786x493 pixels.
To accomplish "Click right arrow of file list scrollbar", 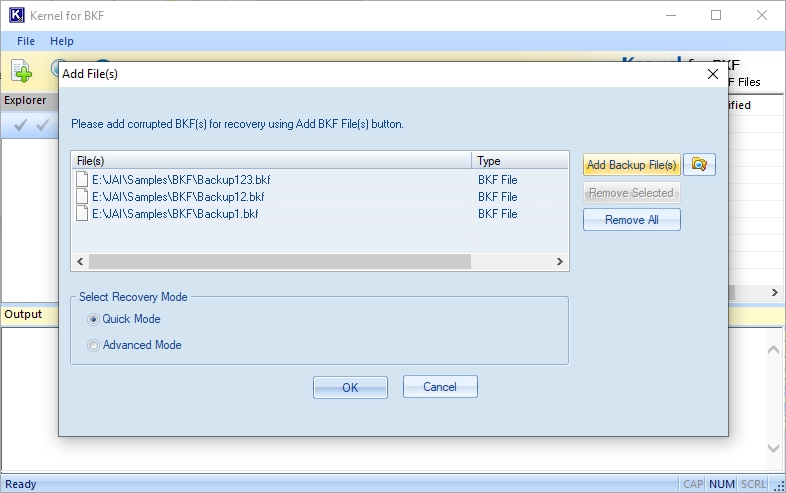I will [560, 261].
